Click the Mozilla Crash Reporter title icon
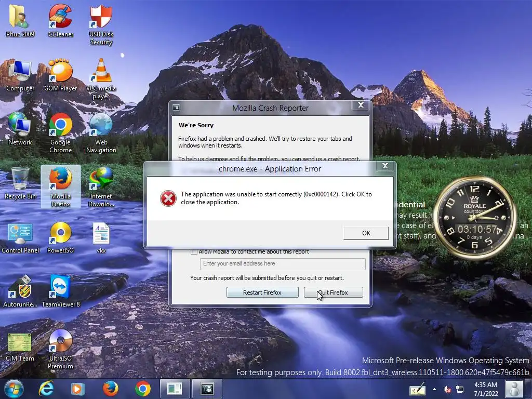532x399 pixels. (176, 108)
